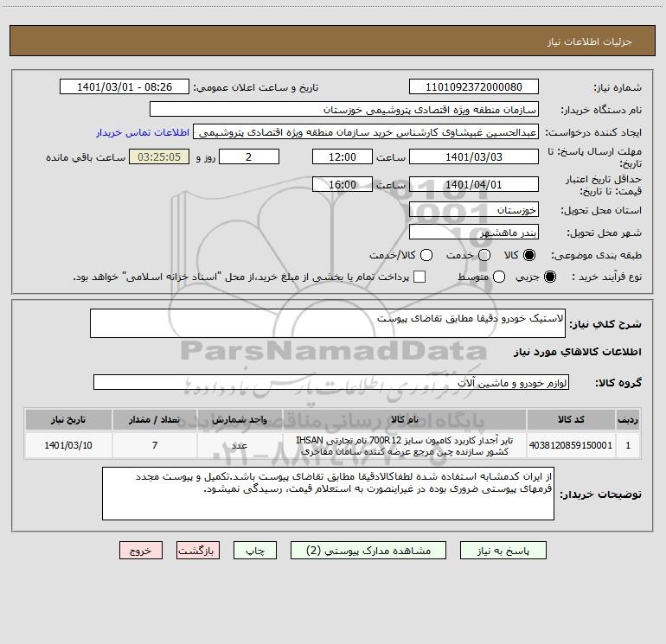Viewport: 666px width, 644px height.
Task: Click the IHSAN tire item name cell
Action: (x=405, y=445)
